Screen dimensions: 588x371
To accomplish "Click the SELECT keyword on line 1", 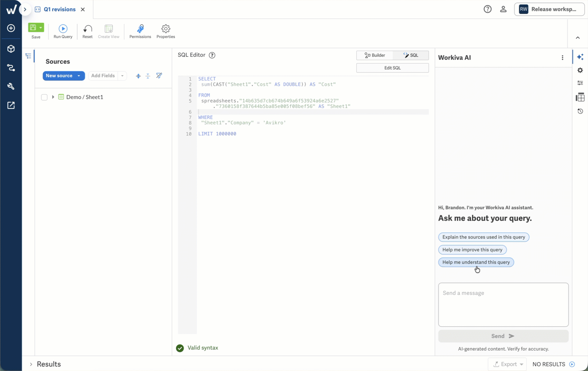I will click(x=207, y=79).
